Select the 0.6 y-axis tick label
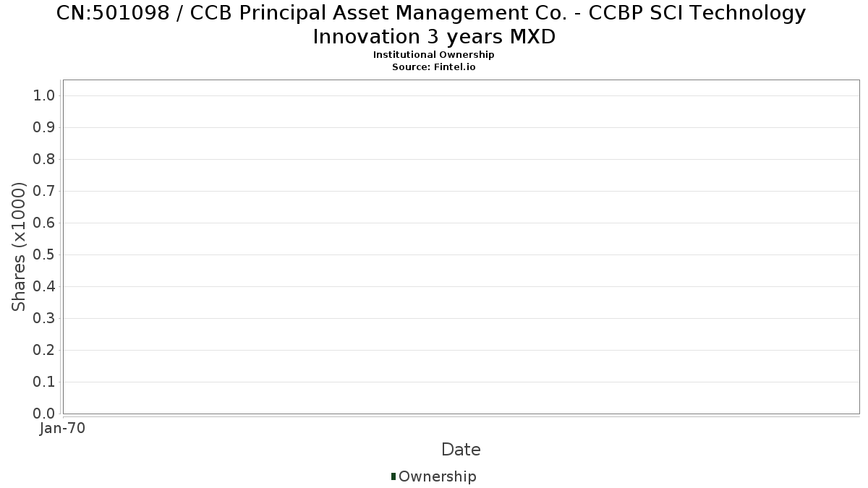 [x=44, y=223]
